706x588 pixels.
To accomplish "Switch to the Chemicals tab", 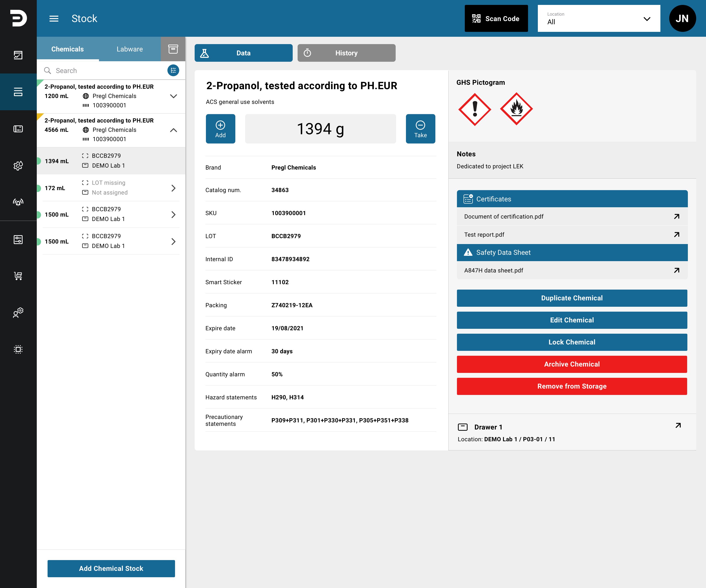I will (x=68, y=49).
